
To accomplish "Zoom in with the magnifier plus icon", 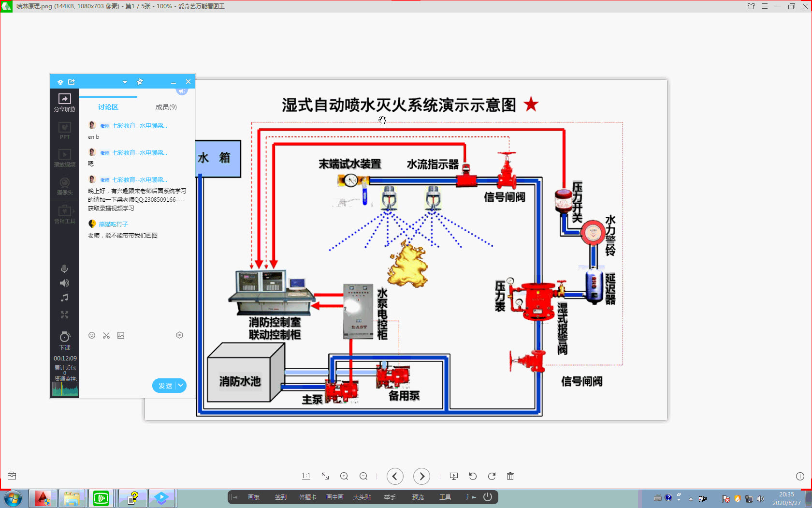I will (x=344, y=476).
